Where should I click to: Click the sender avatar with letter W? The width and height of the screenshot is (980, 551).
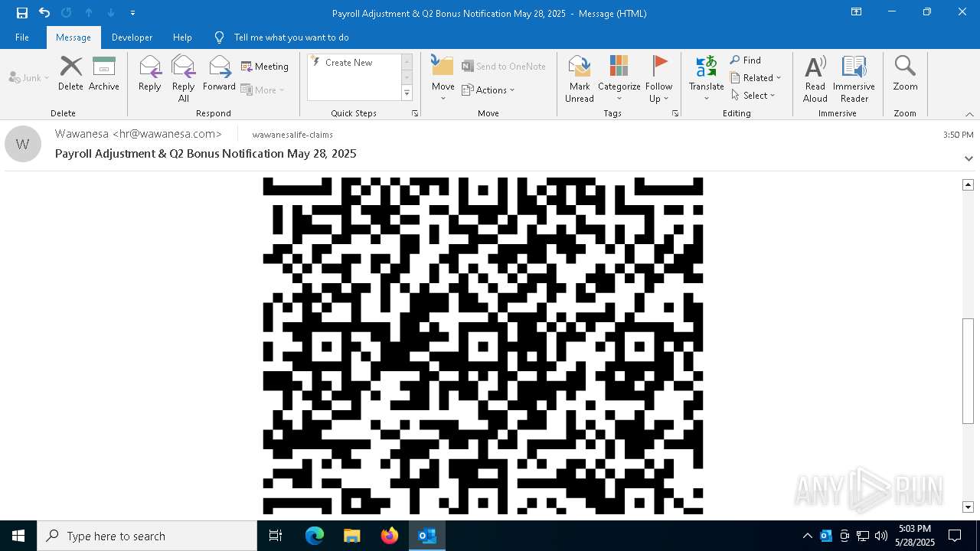23,144
